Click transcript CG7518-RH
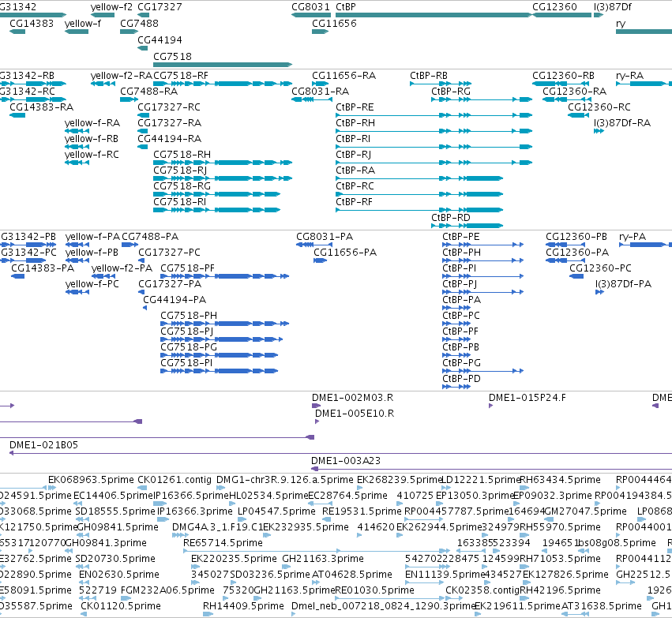This screenshot has height=618, width=672. click(x=182, y=154)
